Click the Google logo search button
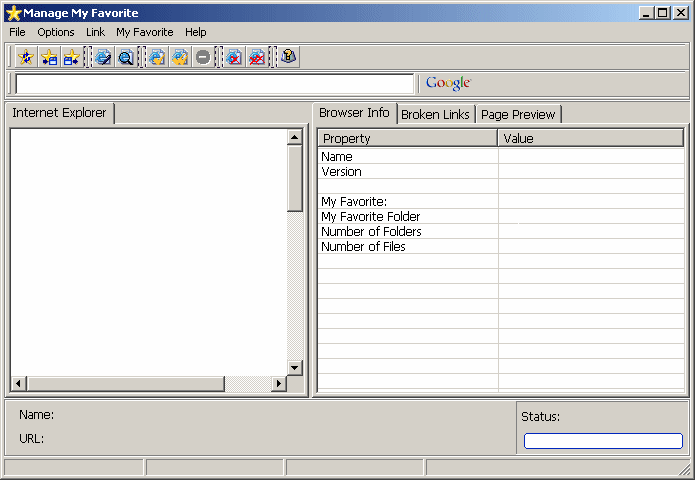Screen dimensions: 695x480 point(448,83)
